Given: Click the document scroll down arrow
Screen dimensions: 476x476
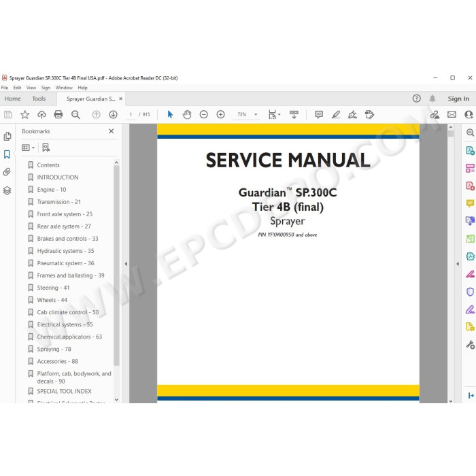Looking at the screenshot, I should pyautogui.click(x=451, y=401).
